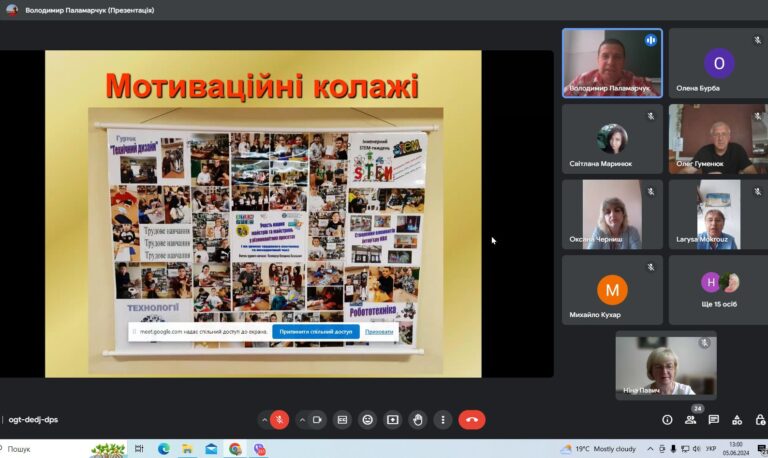768x458 pixels.
Task: Raise hand in the meeting
Action: pos(418,420)
